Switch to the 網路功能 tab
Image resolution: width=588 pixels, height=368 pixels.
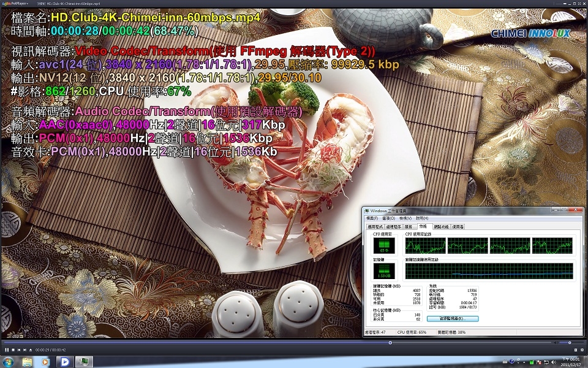(441, 227)
